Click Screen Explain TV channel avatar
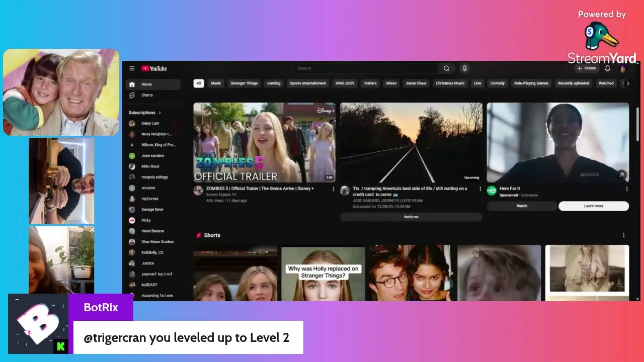Screen dimensions: 644x362 [x=198, y=191]
